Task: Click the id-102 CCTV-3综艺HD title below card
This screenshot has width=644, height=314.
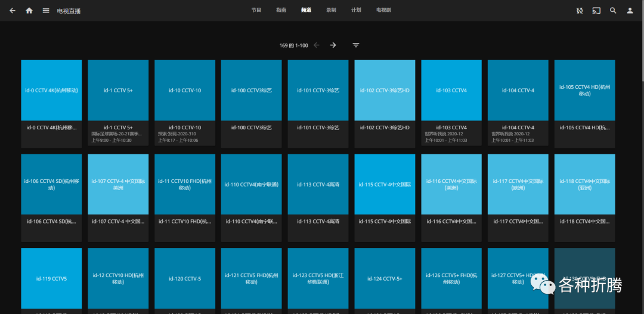Action: pos(385,128)
